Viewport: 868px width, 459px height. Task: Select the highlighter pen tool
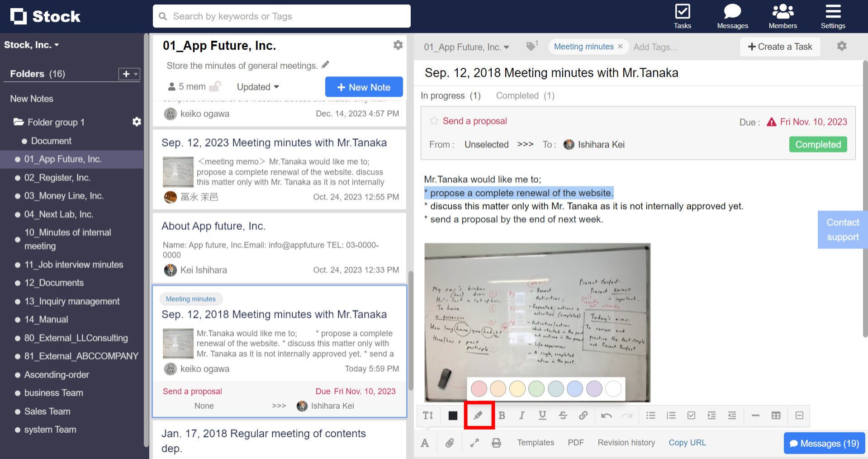point(479,415)
